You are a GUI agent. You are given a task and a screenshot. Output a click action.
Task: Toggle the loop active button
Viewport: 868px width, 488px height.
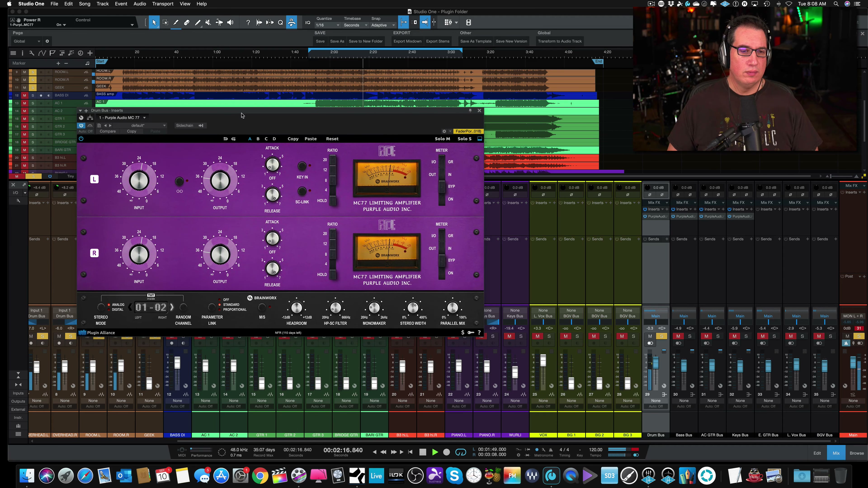(460, 452)
